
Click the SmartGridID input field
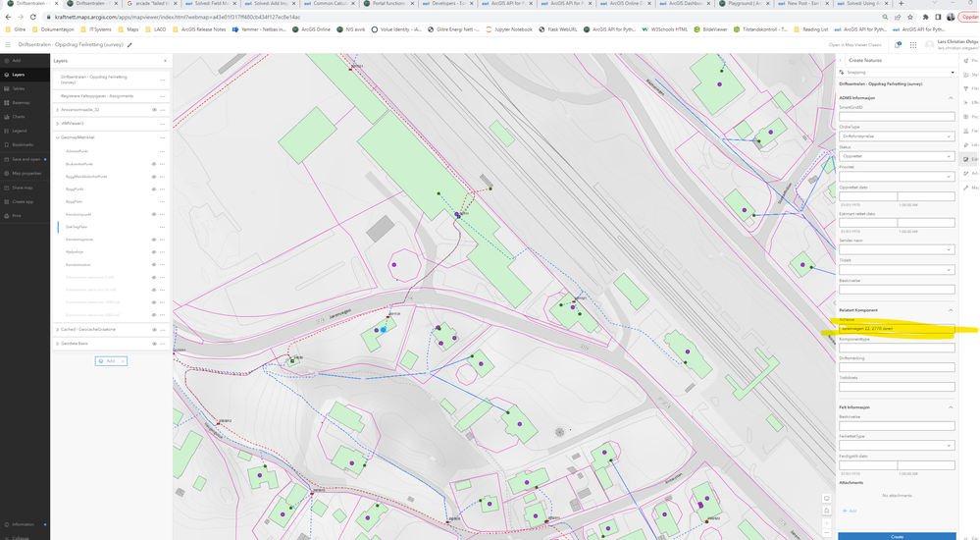(897, 117)
